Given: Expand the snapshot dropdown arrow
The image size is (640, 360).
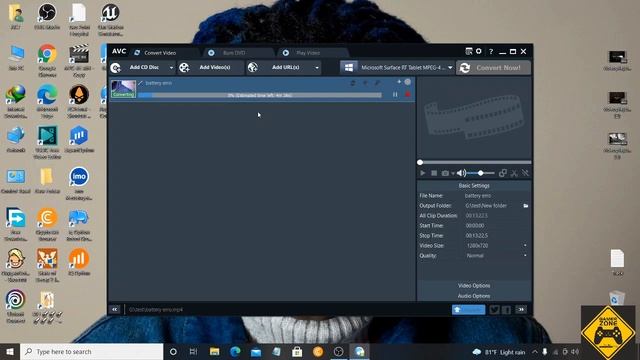Looking at the screenshot, I should click(x=453, y=173).
